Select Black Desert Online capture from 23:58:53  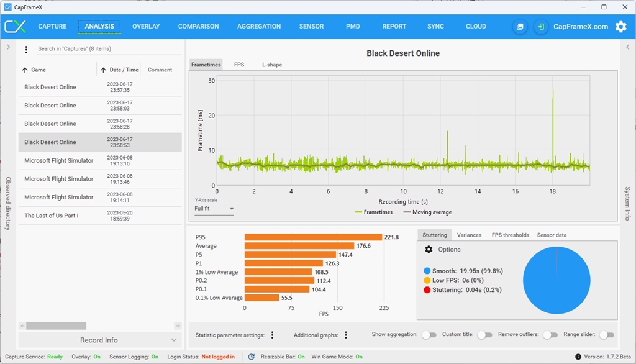(100, 142)
